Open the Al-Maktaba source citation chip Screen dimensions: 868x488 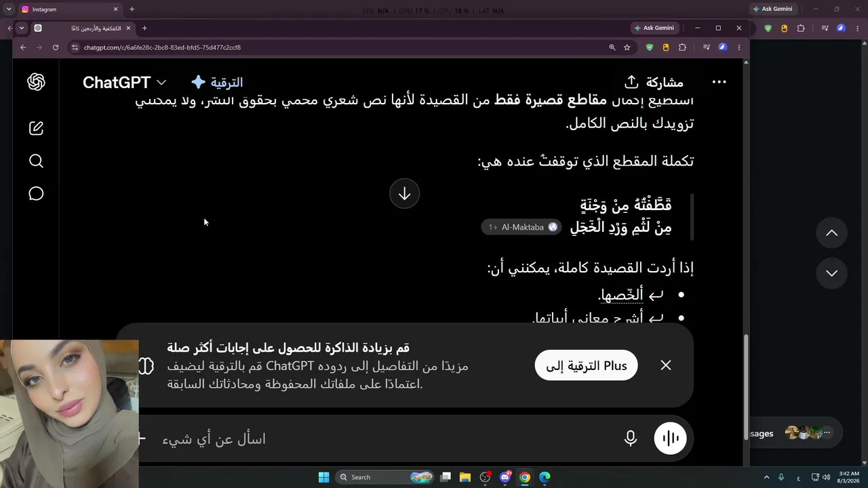(521, 227)
